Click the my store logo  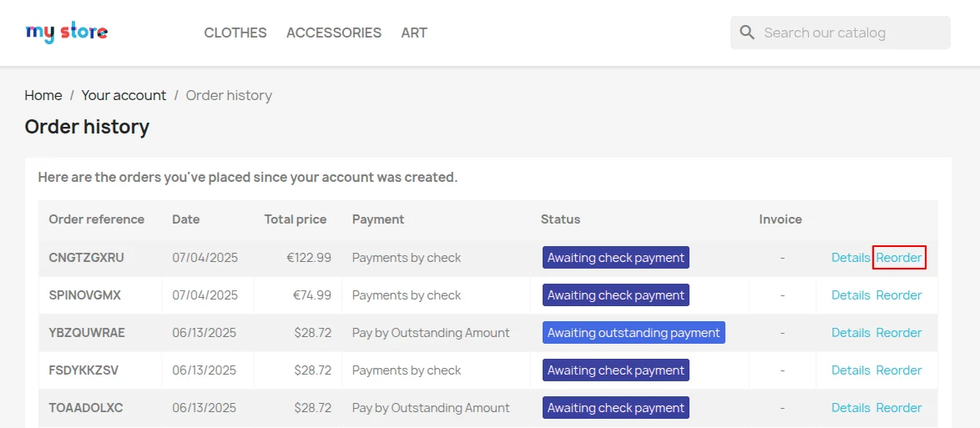[67, 33]
